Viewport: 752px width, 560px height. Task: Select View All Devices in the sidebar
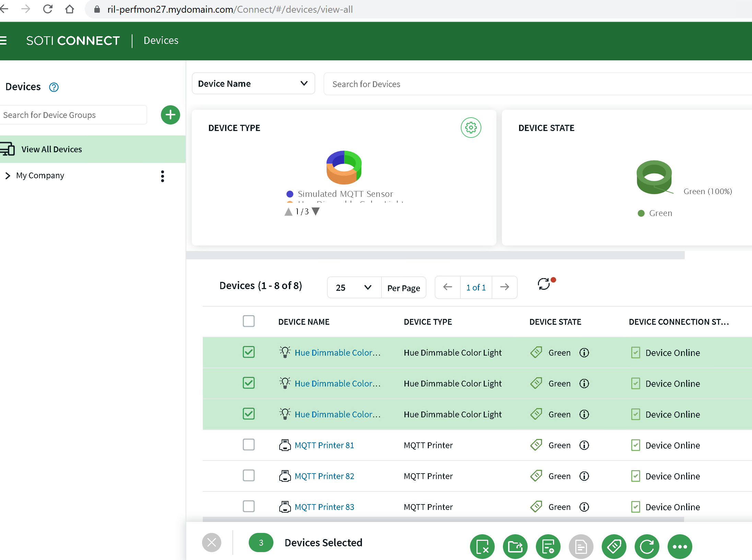pyautogui.click(x=93, y=149)
